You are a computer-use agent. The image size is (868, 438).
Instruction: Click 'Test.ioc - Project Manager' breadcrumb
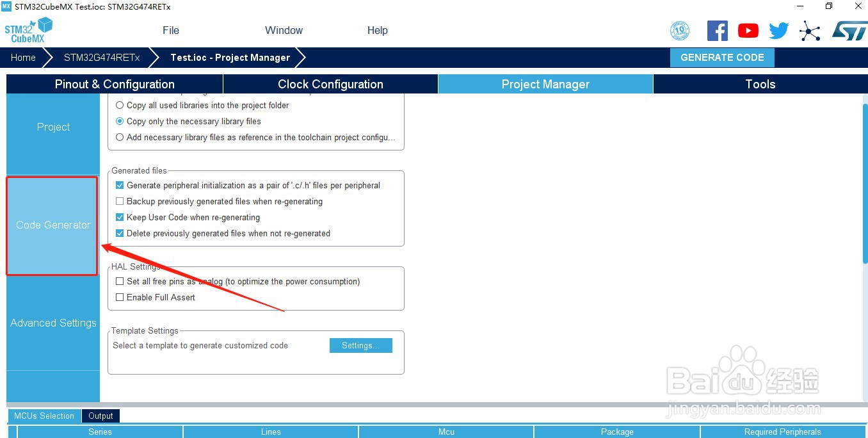pyautogui.click(x=230, y=57)
